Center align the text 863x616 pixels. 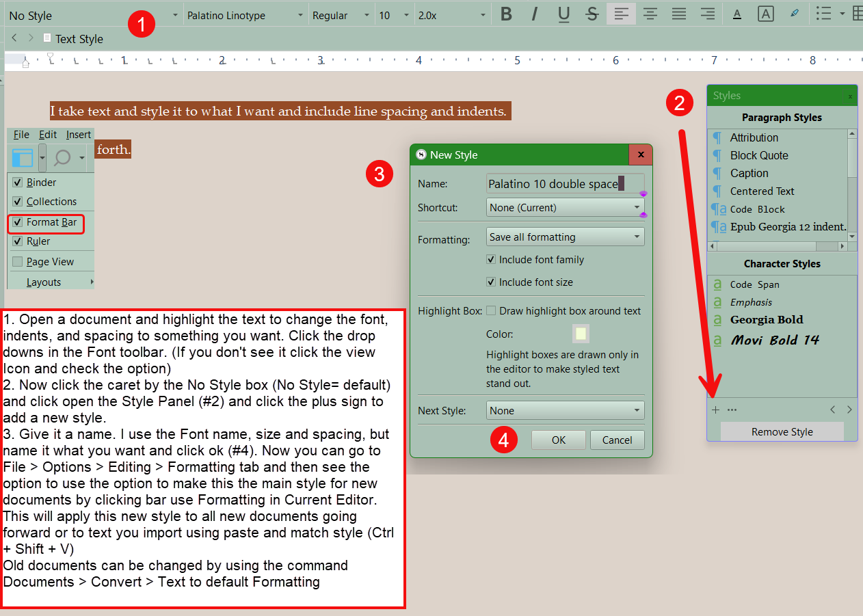650,14
